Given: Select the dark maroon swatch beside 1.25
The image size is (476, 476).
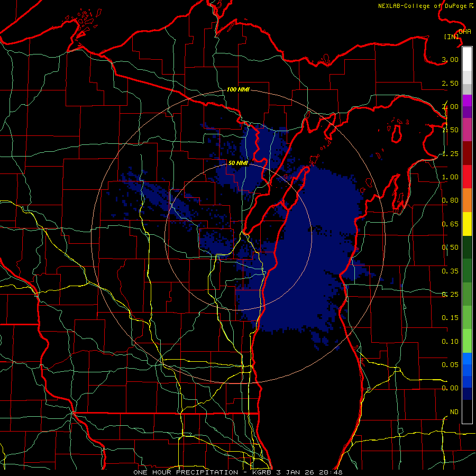Looking at the screenshot, I should [x=467, y=153].
